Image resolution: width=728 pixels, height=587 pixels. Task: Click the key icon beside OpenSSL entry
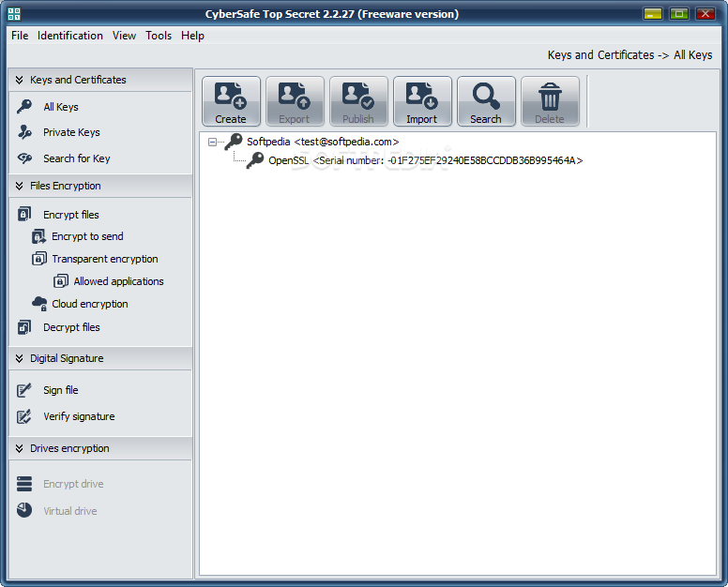[255, 160]
